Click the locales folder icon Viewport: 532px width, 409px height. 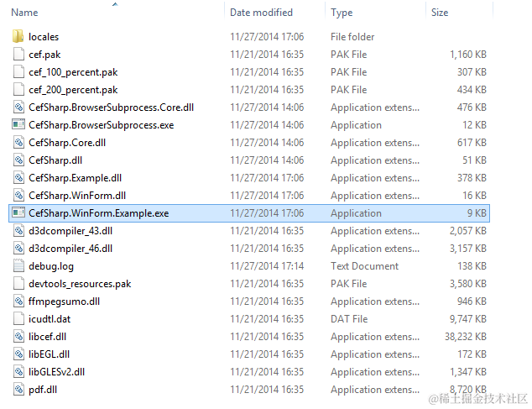pyautogui.click(x=18, y=36)
